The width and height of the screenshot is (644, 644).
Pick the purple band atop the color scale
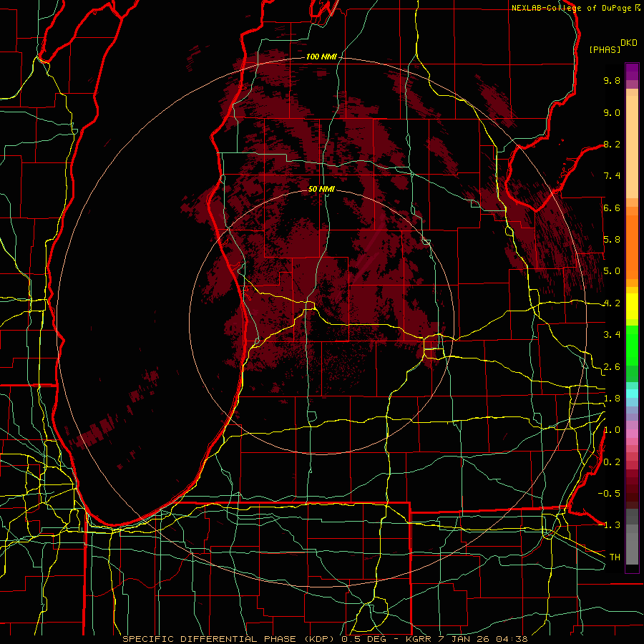pyautogui.click(x=632, y=72)
